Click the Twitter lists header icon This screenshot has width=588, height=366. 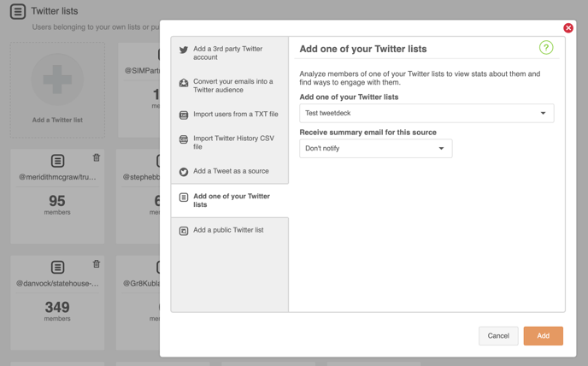click(x=18, y=11)
